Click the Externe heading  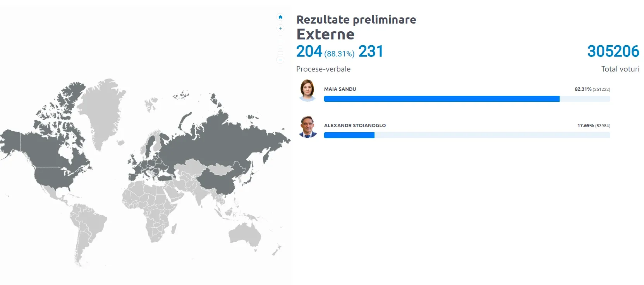(x=325, y=34)
